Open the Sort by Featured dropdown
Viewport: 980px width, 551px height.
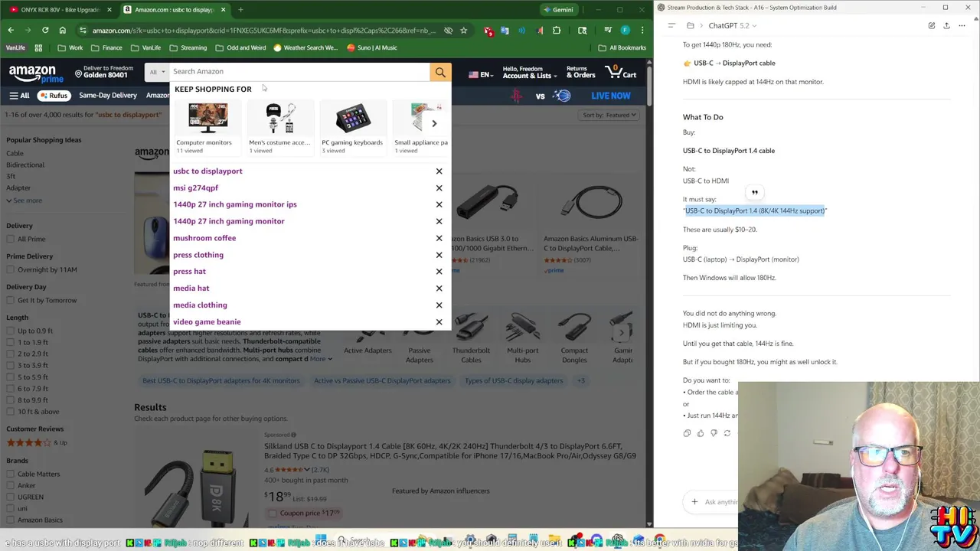(x=610, y=115)
